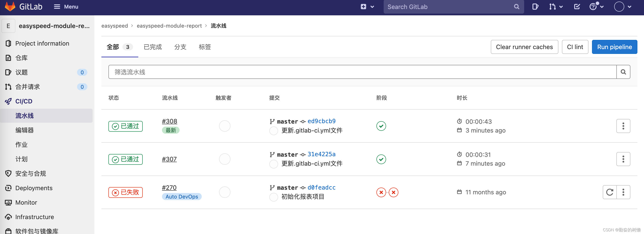This screenshot has width=644, height=234.
Task: Click the 筛选流水线 filter field
Action: [x=362, y=72]
